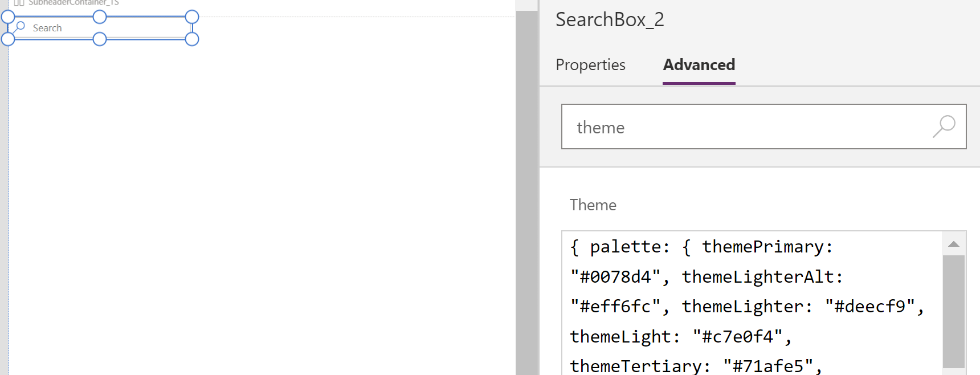980x375 pixels.
Task: Switch to the Properties tab
Action: pyautogui.click(x=590, y=65)
